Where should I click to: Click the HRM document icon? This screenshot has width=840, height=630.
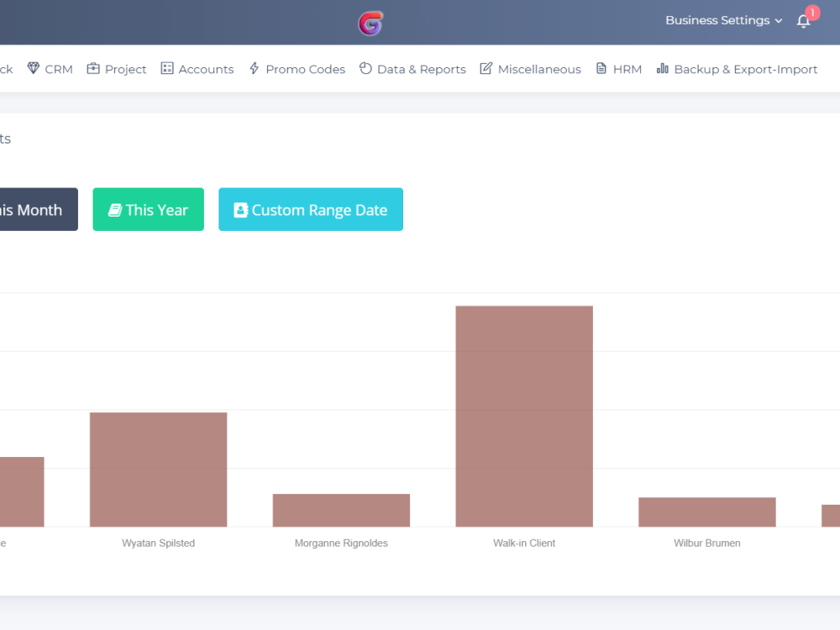(x=601, y=68)
